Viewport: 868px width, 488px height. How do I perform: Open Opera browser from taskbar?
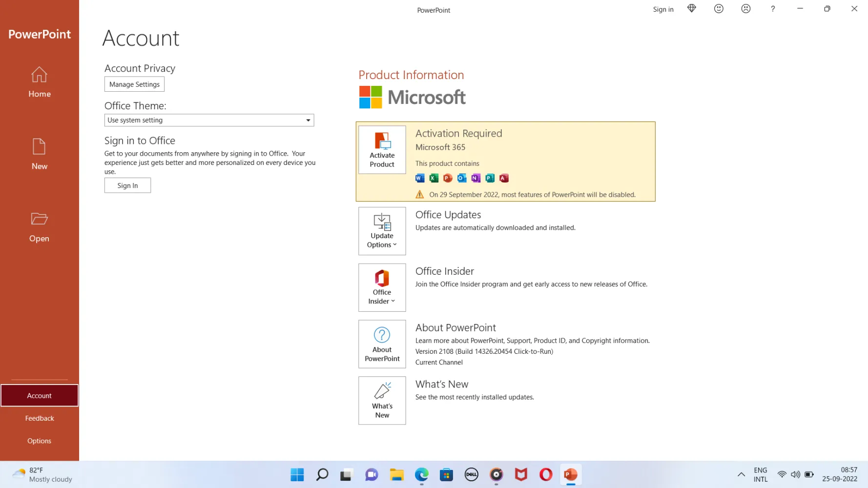(546, 474)
